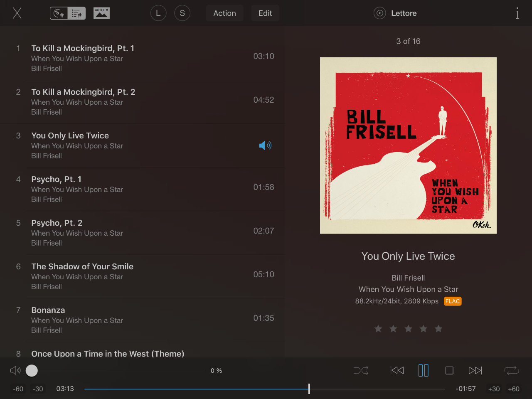
Task: Rate the track two stars
Action: 393,329
